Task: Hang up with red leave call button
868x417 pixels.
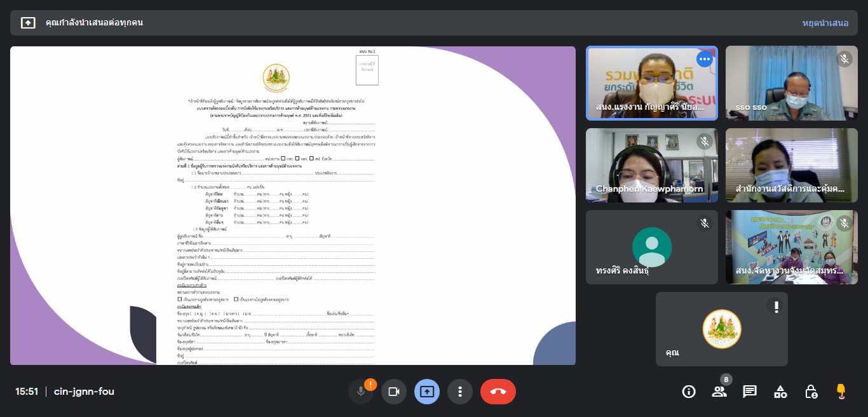Action: [x=498, y=392]
